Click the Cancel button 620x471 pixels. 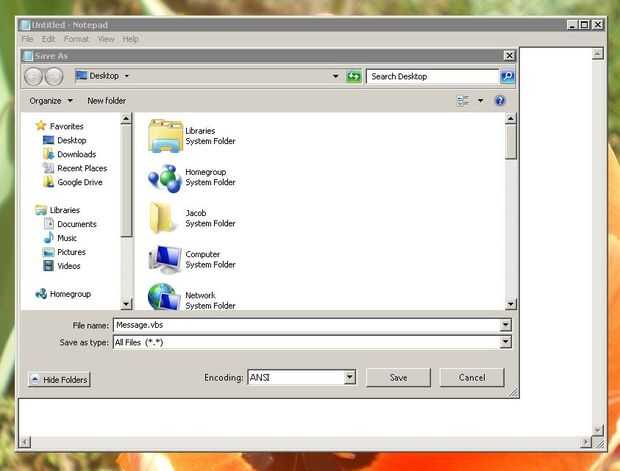pos(472,378)
